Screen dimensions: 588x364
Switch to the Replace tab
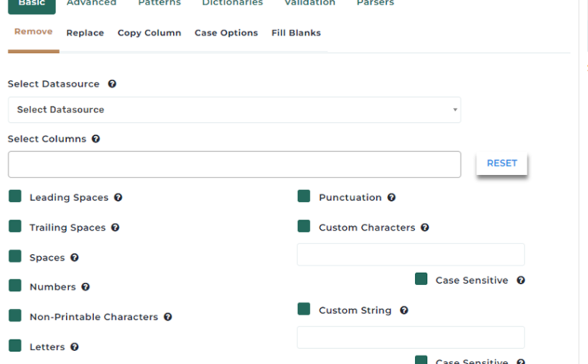coord(85,33)
